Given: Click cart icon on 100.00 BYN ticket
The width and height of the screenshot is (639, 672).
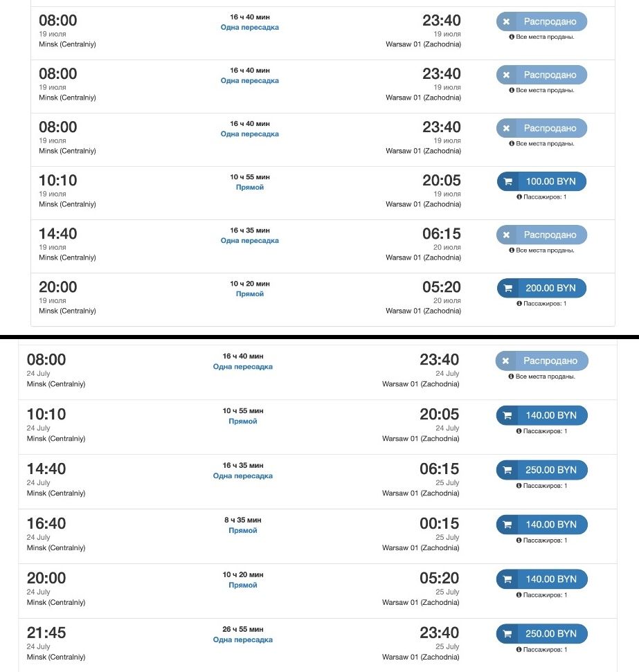Looking at the screenshot, I should [507, 182].
